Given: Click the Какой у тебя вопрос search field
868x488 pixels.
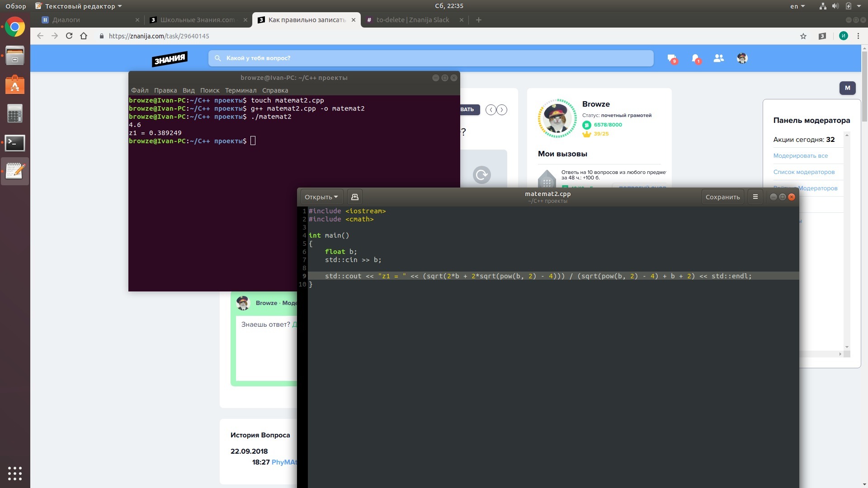Looking at the screenshot, I should click(x=430, y=58).
